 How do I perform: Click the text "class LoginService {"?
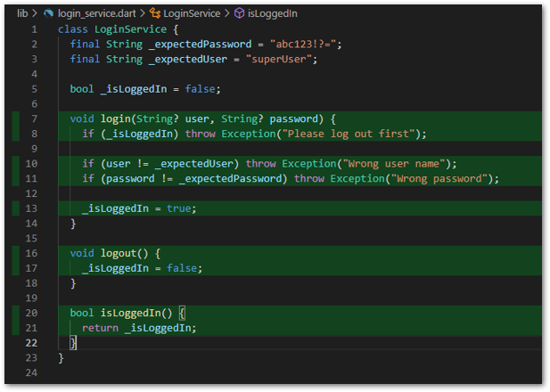coord(119,29)
